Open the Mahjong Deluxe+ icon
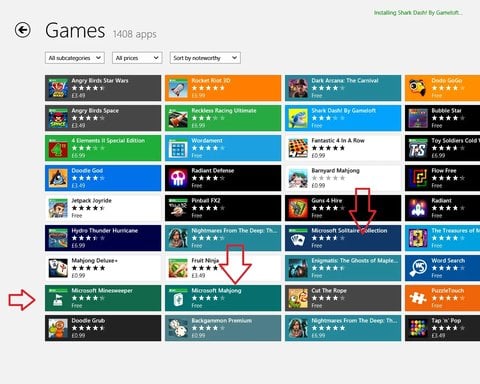480x384 pixels. click(x=58, y=268)
